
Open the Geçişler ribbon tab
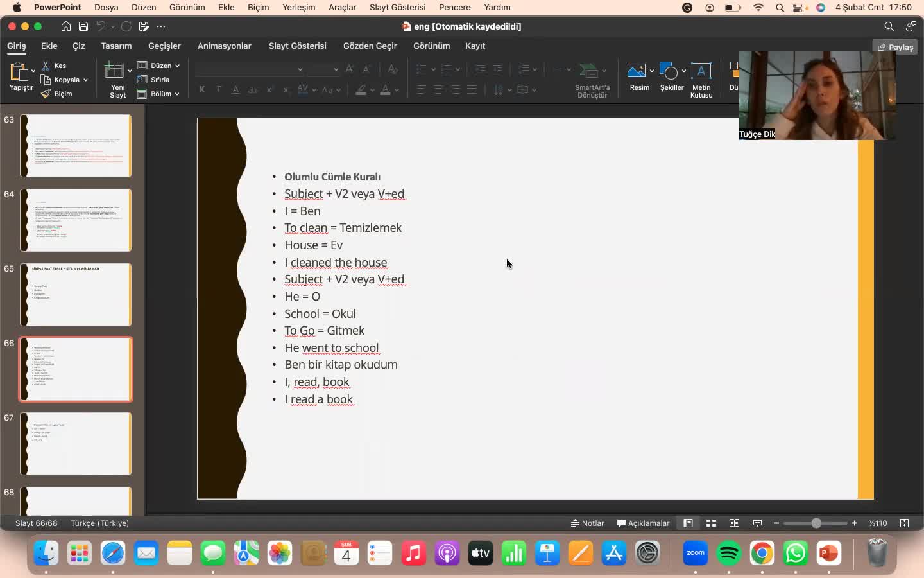[x=164, y=46]
